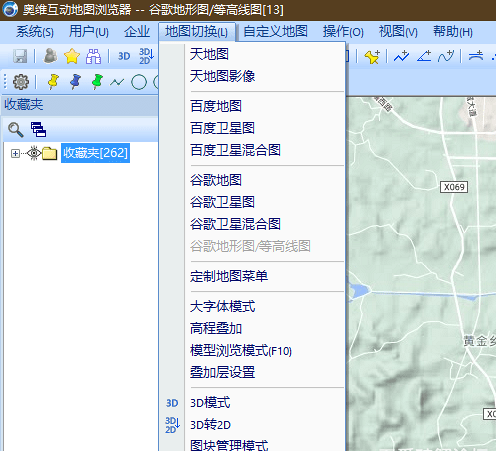Open the gear settings icon

(21, 82)
